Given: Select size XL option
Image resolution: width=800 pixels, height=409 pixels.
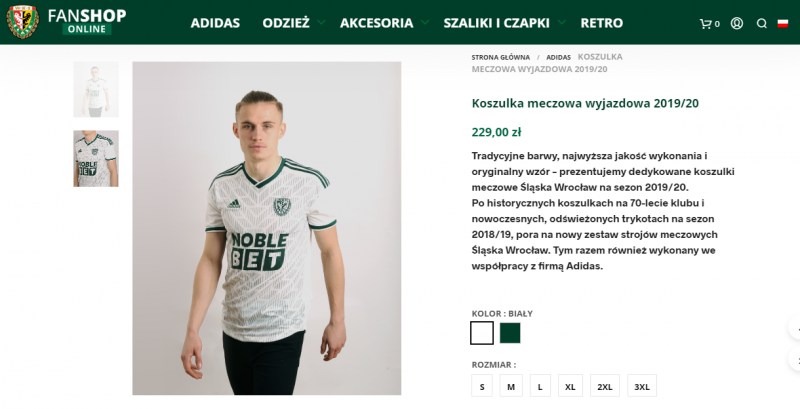Looking at the screenshot, I should click(x=570, y=386).
